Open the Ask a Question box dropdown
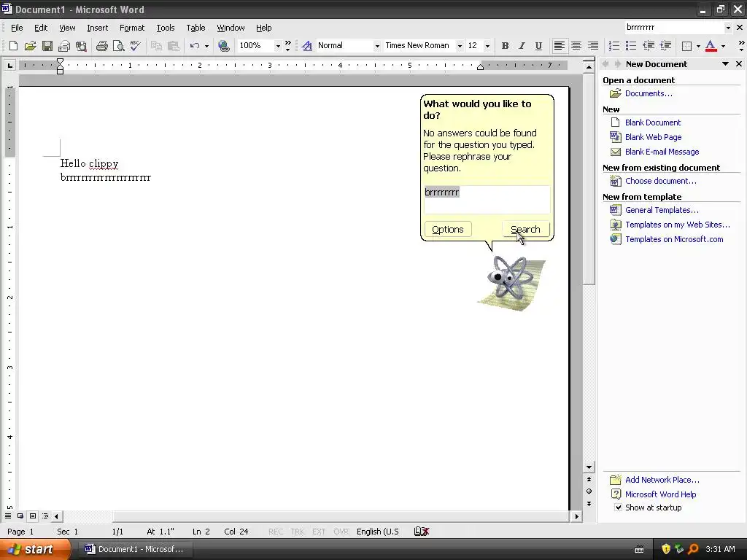Viewport: 747px width, 560px height. click(727, 28)
